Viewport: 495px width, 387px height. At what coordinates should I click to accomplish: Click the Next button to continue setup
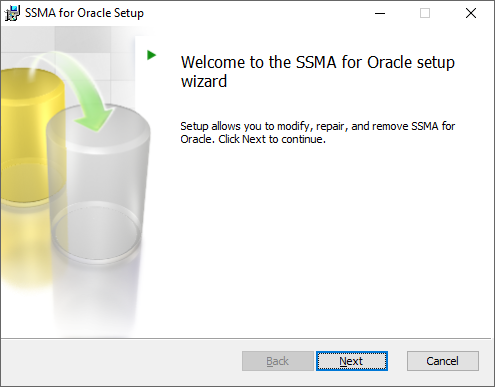[352, 361]
